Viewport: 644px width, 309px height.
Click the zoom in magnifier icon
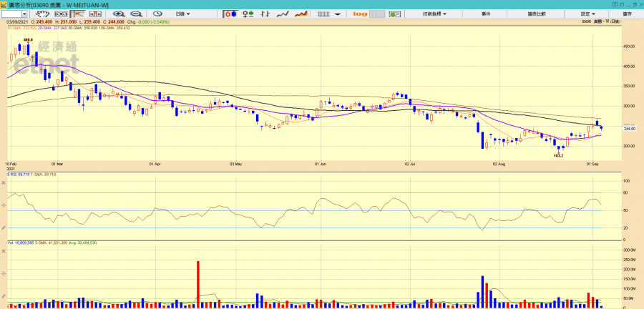pos(118,14)
